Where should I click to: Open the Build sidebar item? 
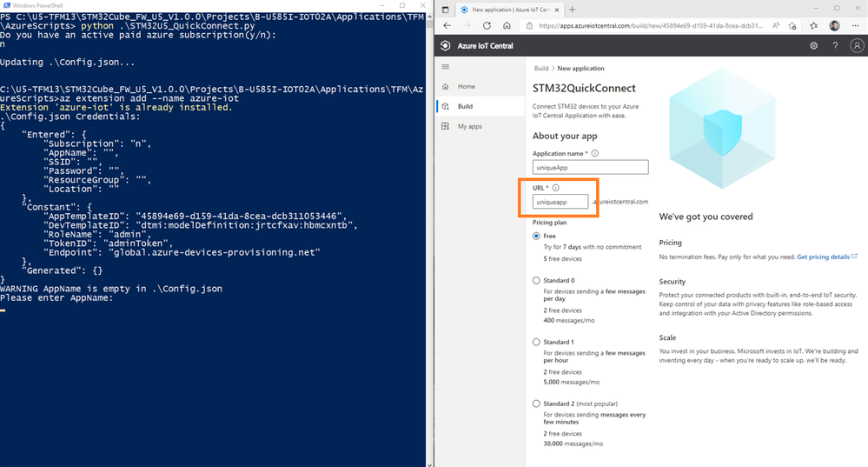point(480,106)
